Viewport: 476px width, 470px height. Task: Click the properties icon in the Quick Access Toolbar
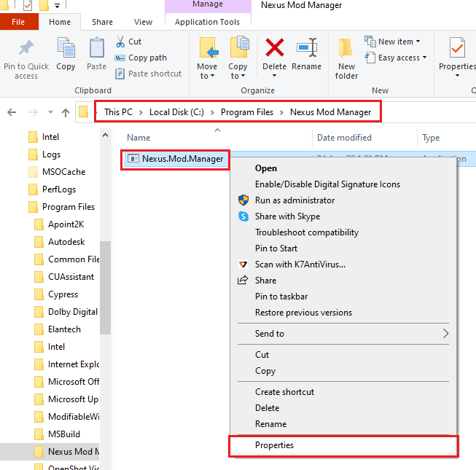pyautogui.click(x=28, y=5)
